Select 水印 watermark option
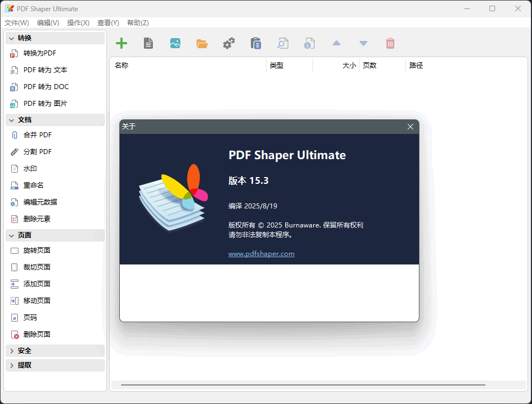532x404 pixels. point(30,169)
